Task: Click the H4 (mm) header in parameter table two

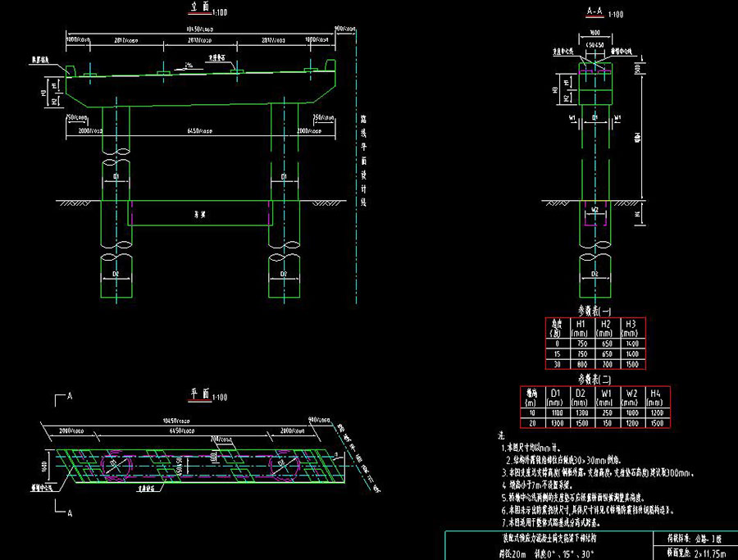Action: 655,398
